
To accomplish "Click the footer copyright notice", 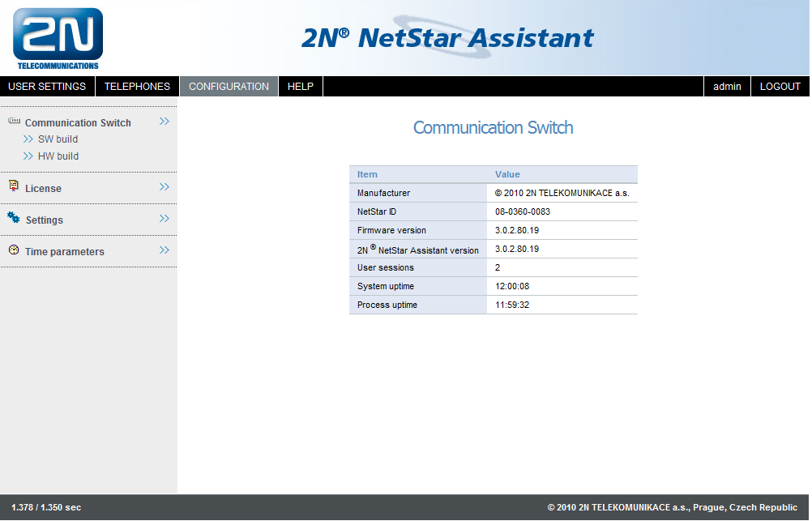I will pos(672,507).
